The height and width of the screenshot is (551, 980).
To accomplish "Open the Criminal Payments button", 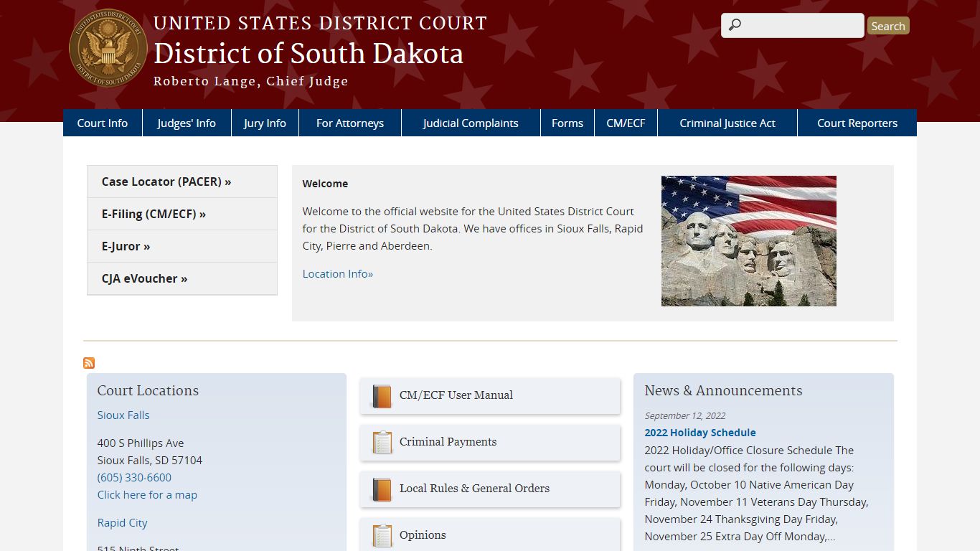I will [x=490, y=443].
